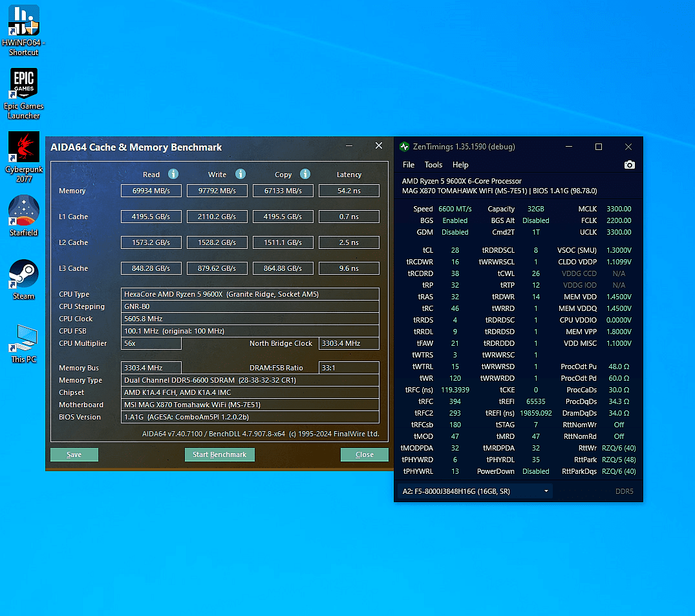The height and width of the screenshot is (616, 695).
Task: Click PowerDown Disabled value
Action: coord(535,471)
